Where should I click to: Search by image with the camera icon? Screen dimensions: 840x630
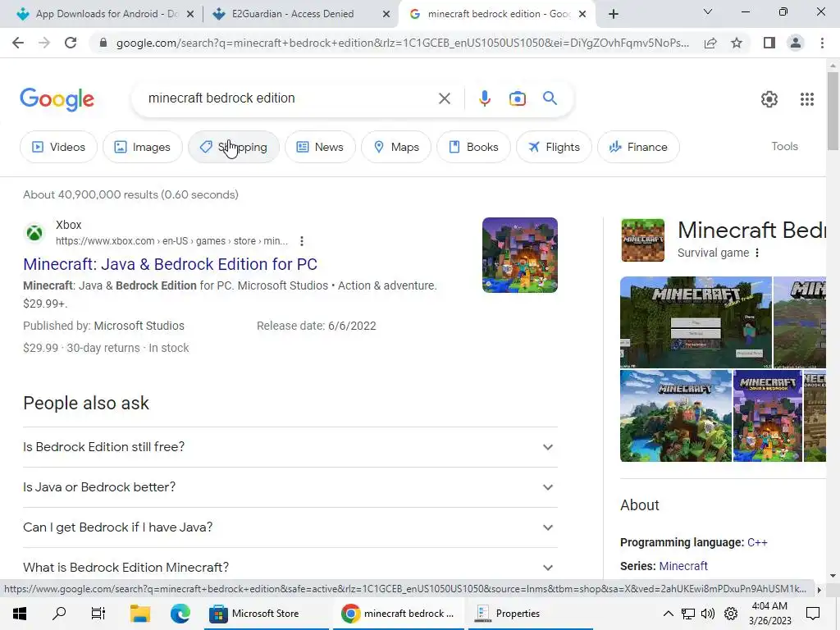[x=517, y=98]
